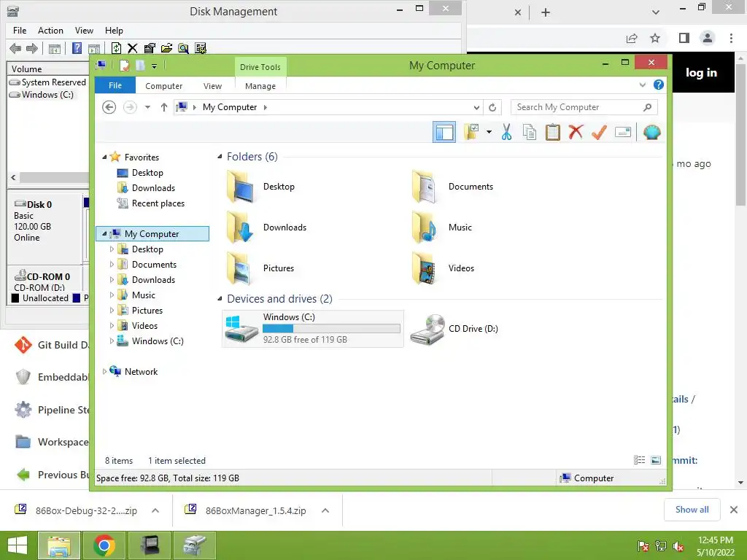Screen dimensions: 747x560
Task: Click the Chrome page vertical scrollbar
Action: (740, 134)
